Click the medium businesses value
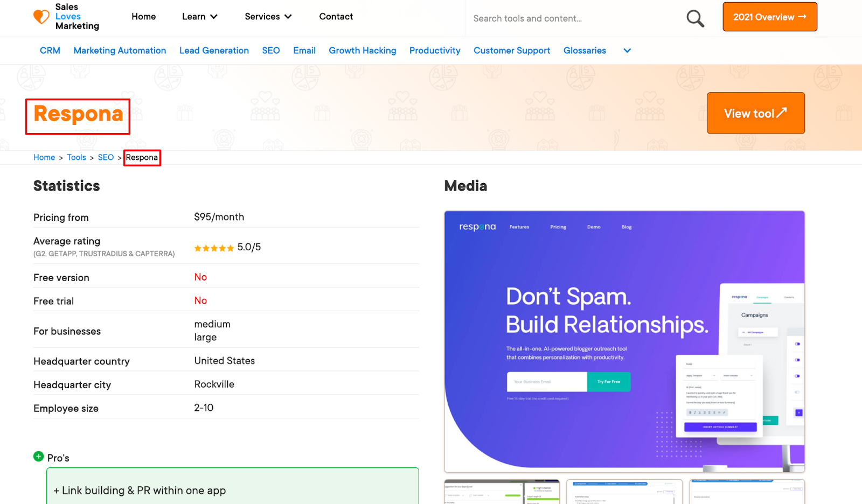 tap(212, 324)
